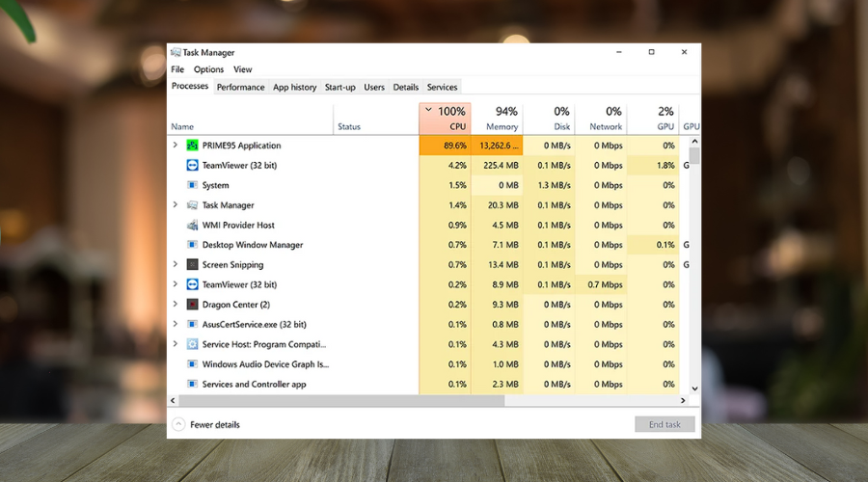The width and height of the screenshot is (868, 482).
Task: Click the horizontal scrollbar right arrow
Action: (684, 400)
